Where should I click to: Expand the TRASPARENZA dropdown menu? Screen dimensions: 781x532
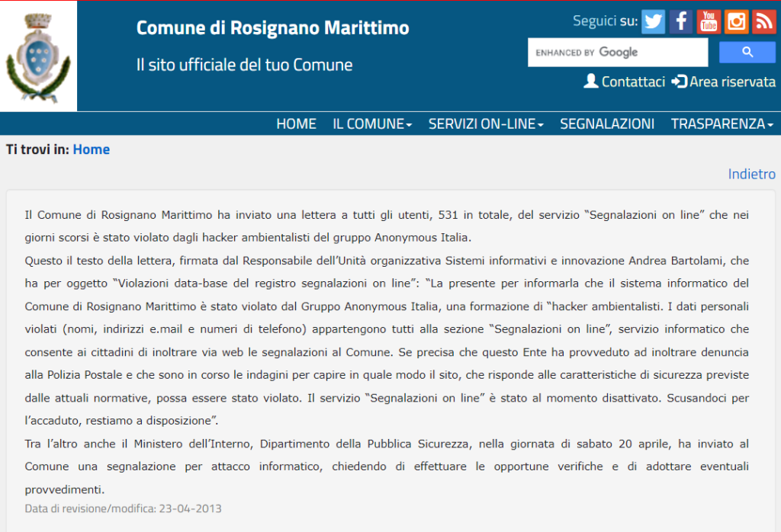coord(722,124)
